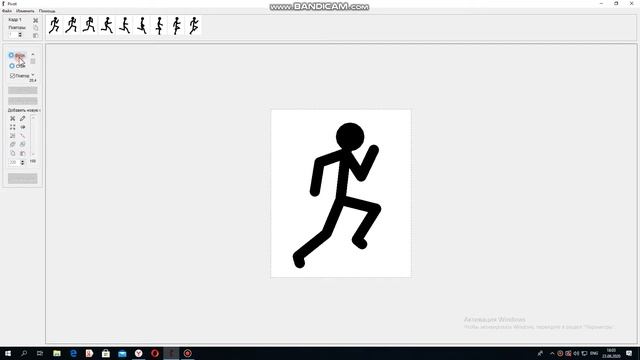Screen dimensions: 640x360
Task: Delete the frame with the X icon beside Кадр 1
Action: click(x=36, y=20)
